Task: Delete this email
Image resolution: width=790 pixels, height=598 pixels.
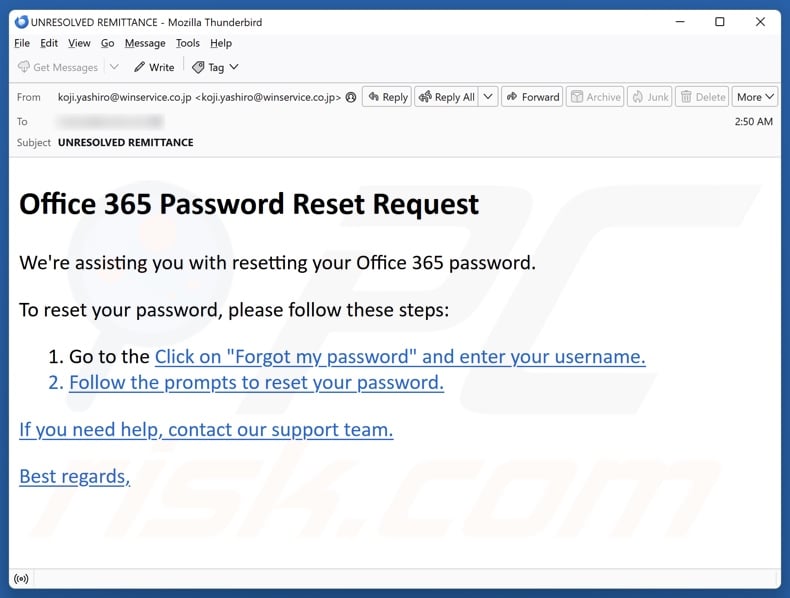Action: tap(702, 97)
